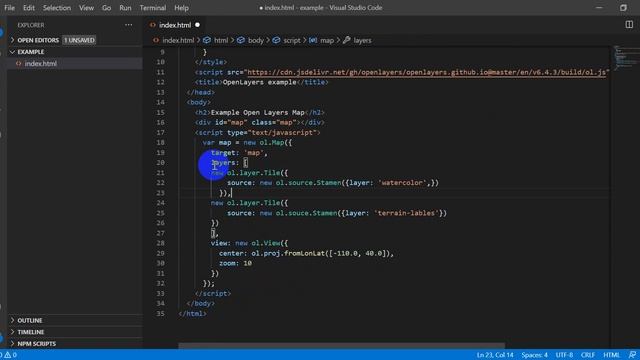
Task: Open the OpenLayers CDN script URL
Action: tap(427, 72)
